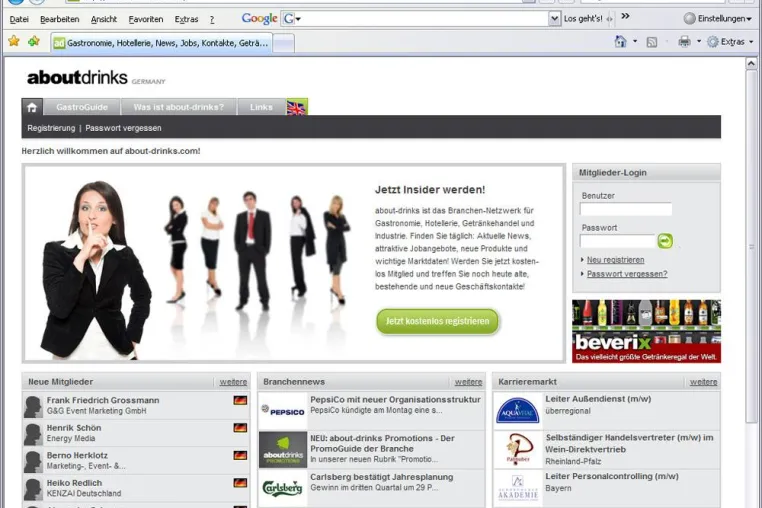Open the Bearbeiten menu
This screenshot has width=762, height=508.
click(x=59, y=19)
